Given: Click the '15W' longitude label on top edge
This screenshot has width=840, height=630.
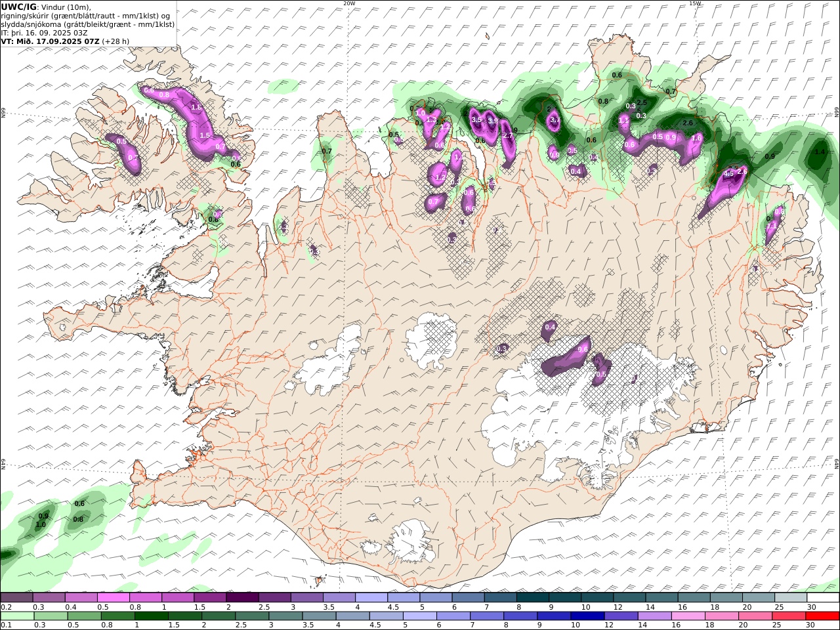Looking at the screenshot, I should coord(695,3).
